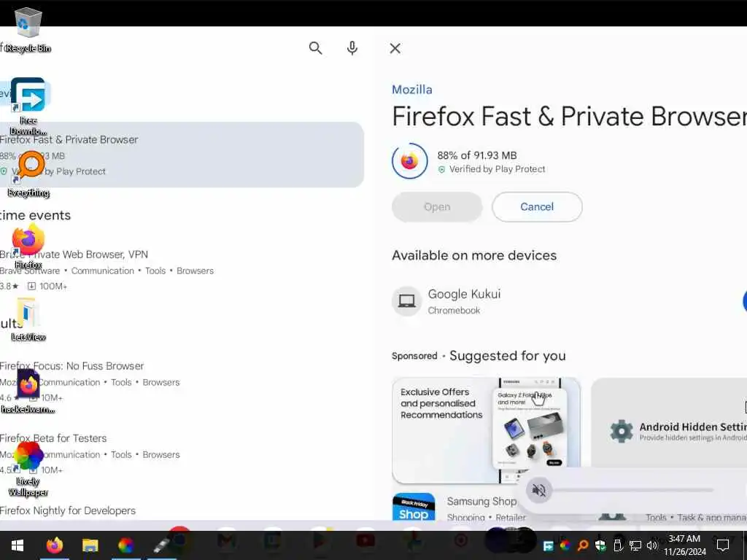Open Windows Security tray icon
This screenshot has height=560, width=747.
click(600, 545)
